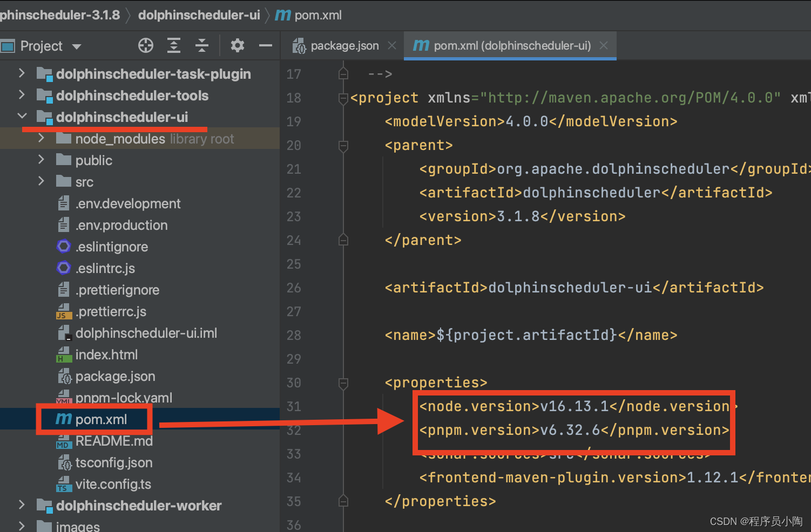Open Project panel settings gear
This screenshot has width=811, height=532.
coord(238,46)
